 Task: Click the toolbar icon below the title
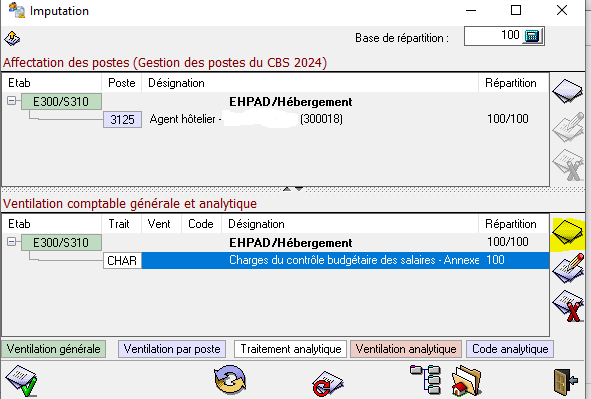coord(12,38)
